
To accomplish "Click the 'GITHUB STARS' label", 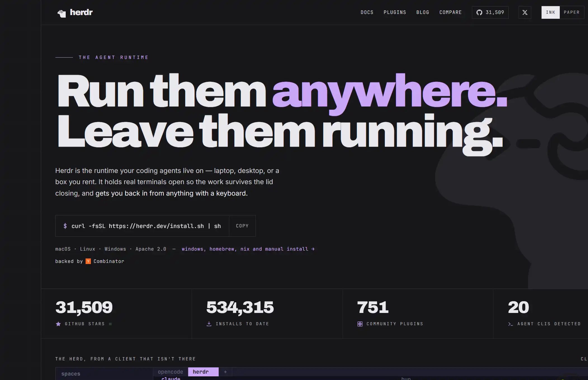I will pyautogui.click(x=85, y=324).
